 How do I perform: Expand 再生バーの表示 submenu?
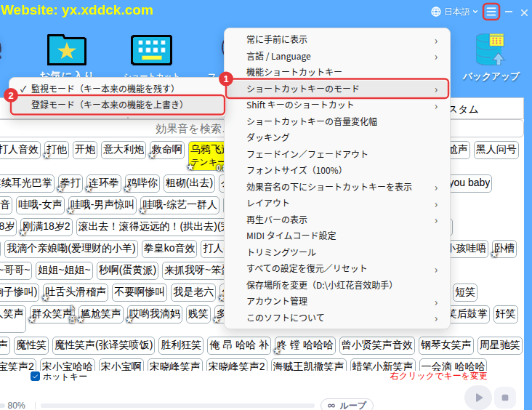pyautogui.click(x=337, y=220)
